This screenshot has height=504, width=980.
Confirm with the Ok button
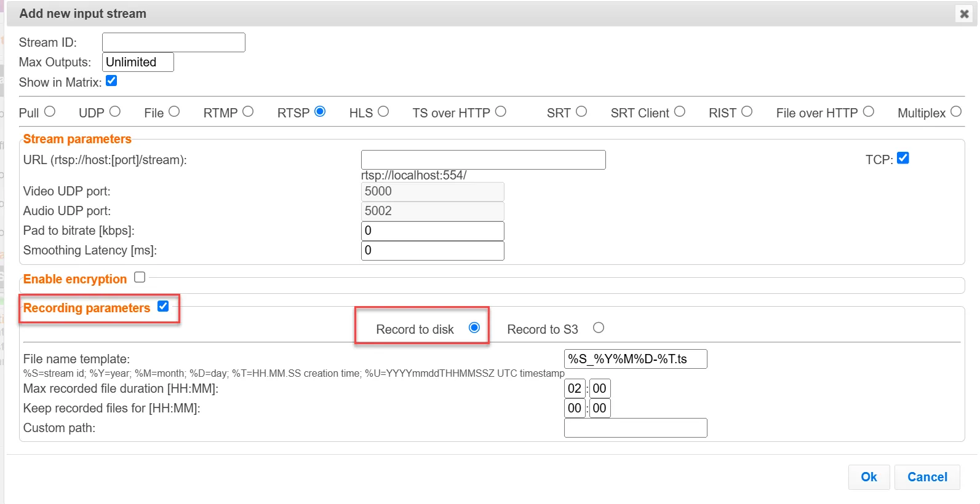pos(869,477)
